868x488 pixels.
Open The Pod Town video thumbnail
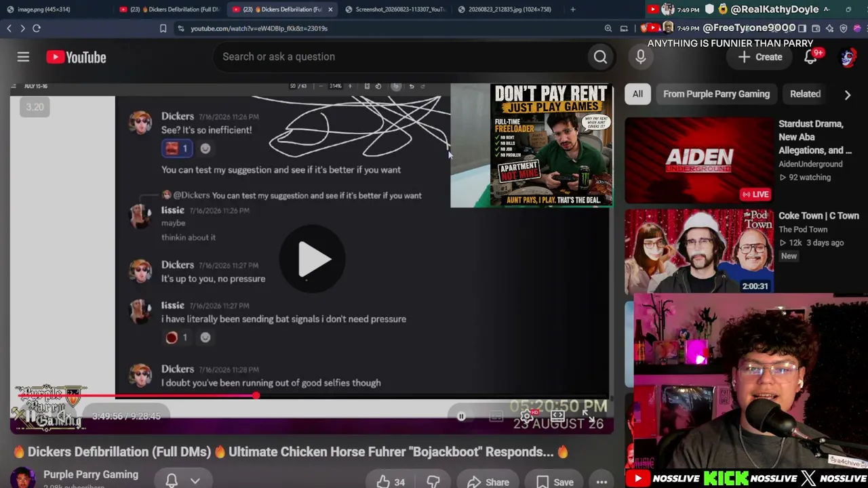pos(698,251)
